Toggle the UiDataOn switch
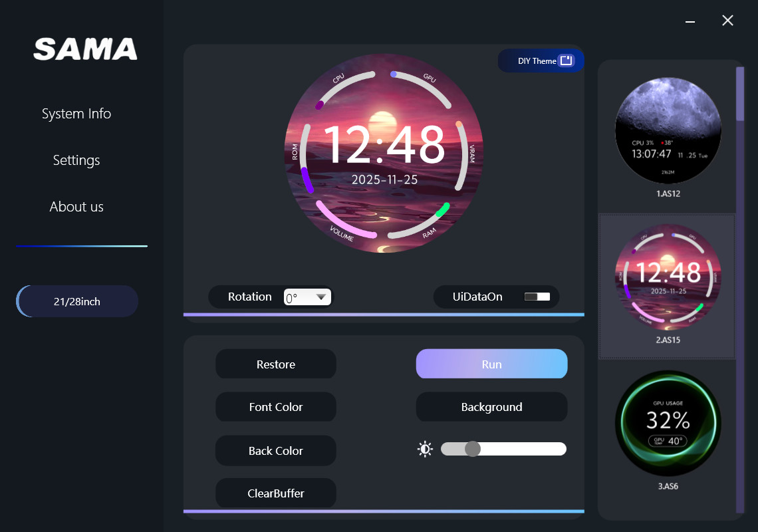Screen dimensions: 758x532 pos(537,297)
